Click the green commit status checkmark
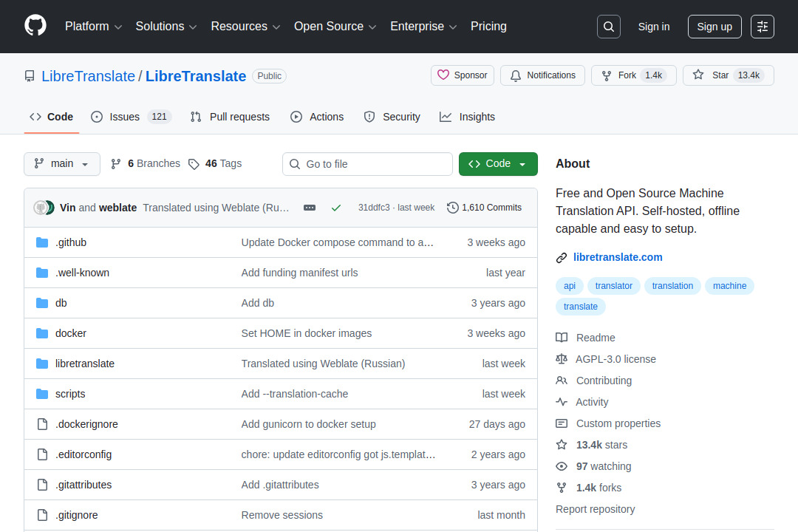 click(x=336, y=208)
